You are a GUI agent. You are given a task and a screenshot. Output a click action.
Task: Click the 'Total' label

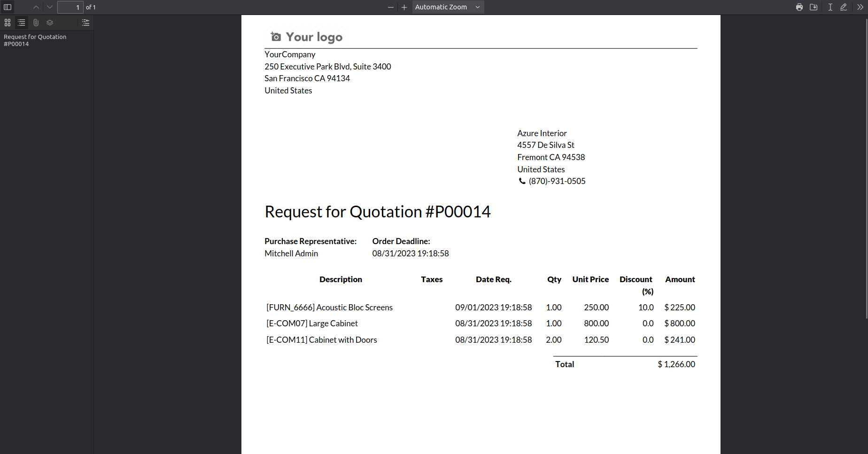(565, 364)
